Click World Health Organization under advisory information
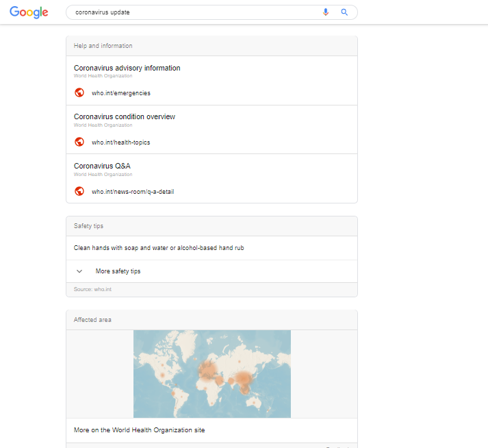 click(x=103, y=76)
